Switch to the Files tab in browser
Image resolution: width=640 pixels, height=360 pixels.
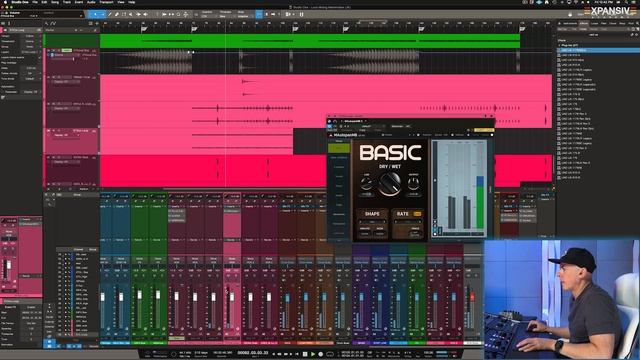tap(604, 24)
